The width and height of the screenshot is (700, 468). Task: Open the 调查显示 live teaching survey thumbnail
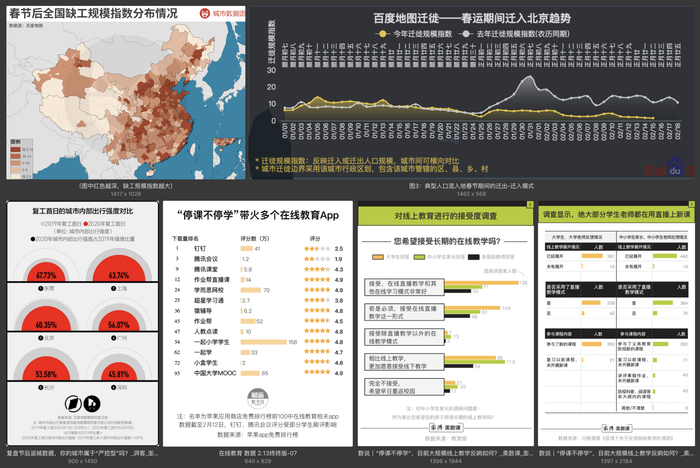(616, 323)
